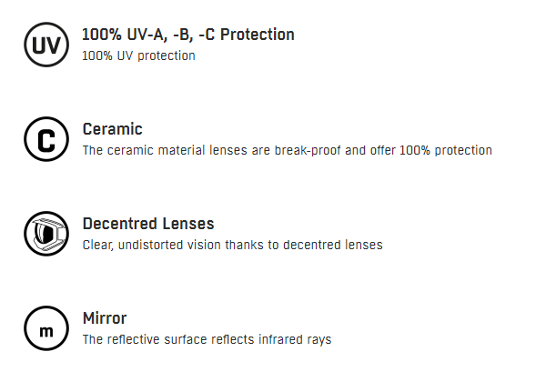Select the '100% UV-A, -B, -C Protection' heading

pos(188,35)
